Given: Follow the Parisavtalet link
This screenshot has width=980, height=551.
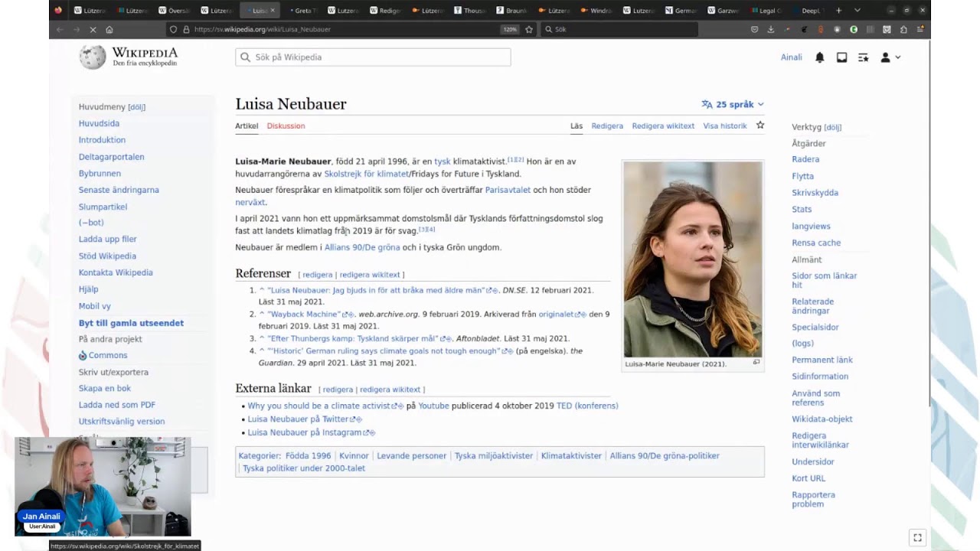Looking at the screenshot, I should [508, 190].
